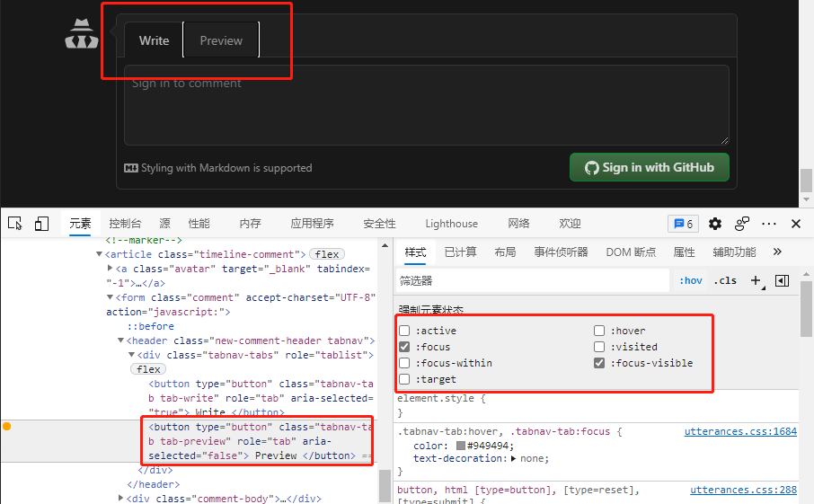814x504 pixels.
Task: Enable the :active state checkbox
Action: click(x=404, y=331)
